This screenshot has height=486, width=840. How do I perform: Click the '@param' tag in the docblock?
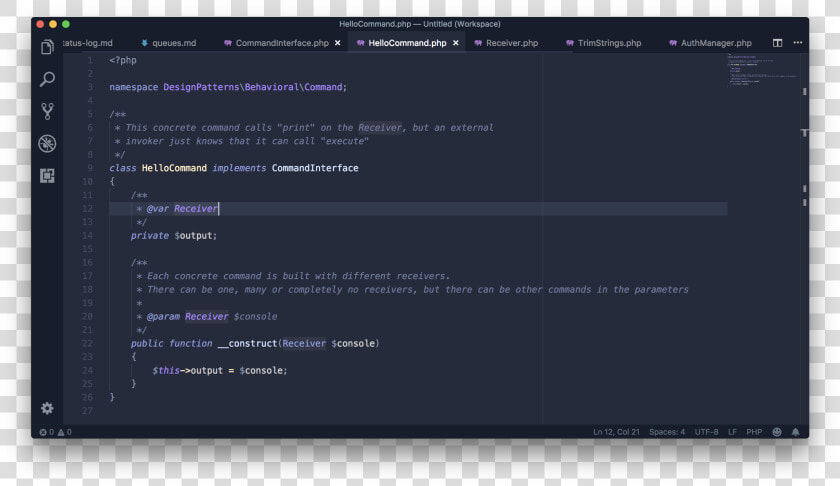163,316
